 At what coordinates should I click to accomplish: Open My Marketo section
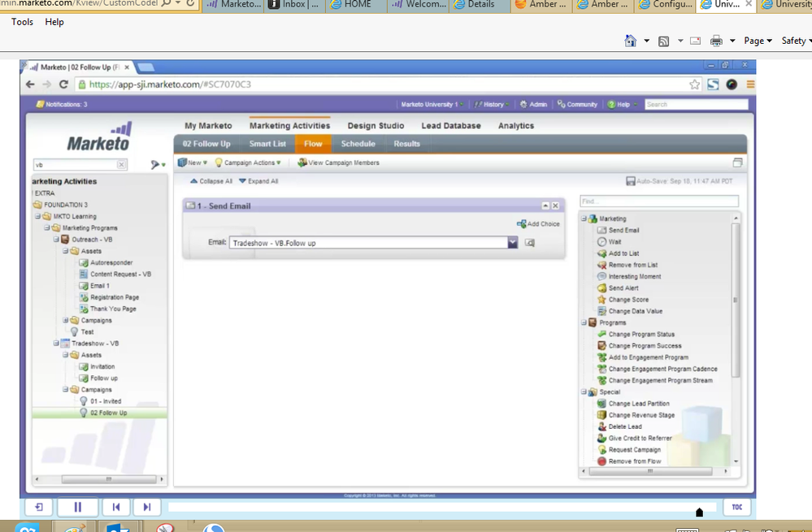pos(208,126)
